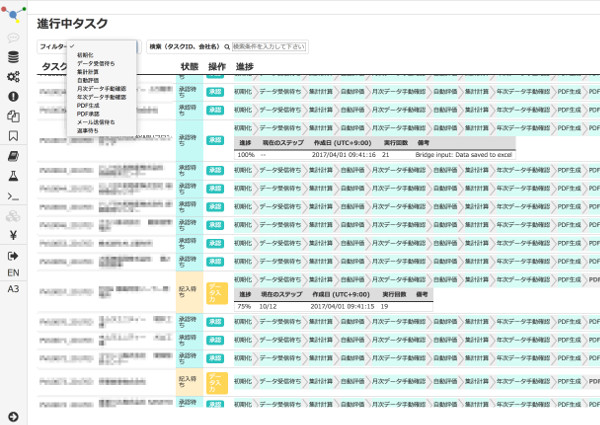Expand sidebar with the circled arrow icon

point(13,417)
